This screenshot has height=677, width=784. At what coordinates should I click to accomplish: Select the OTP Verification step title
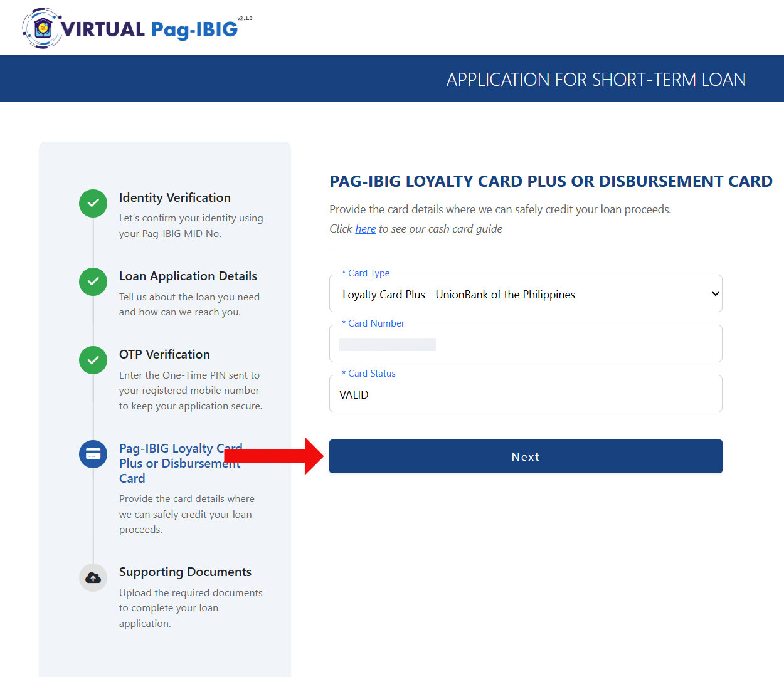(164, 354)
